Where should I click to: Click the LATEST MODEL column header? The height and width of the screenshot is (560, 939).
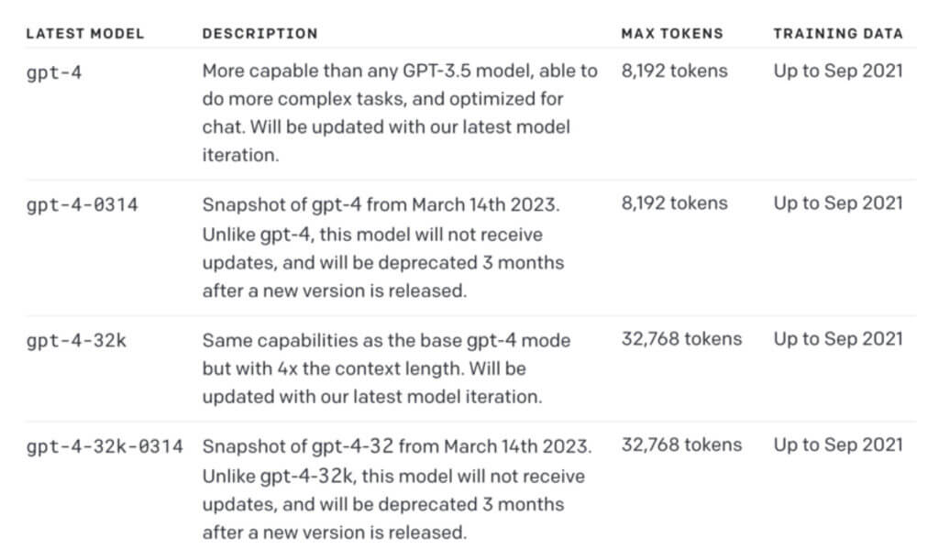pyautogui.click(x=85, y=34)
